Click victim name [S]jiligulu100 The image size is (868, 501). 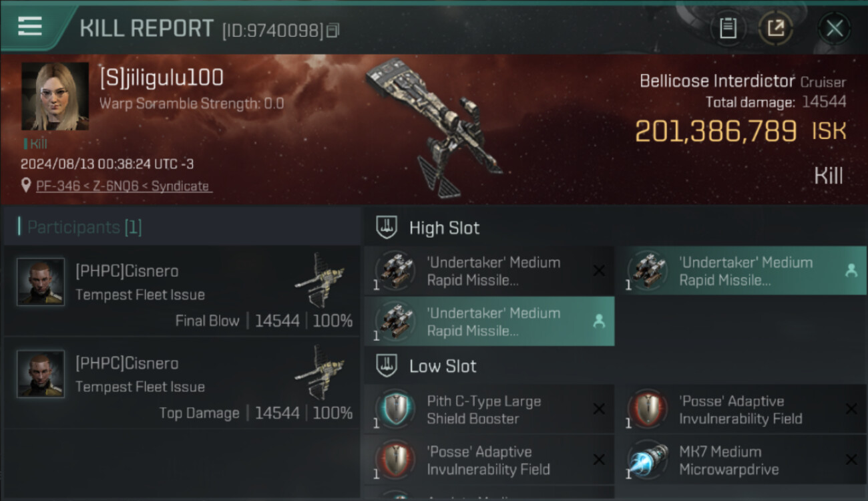point(161,78)
